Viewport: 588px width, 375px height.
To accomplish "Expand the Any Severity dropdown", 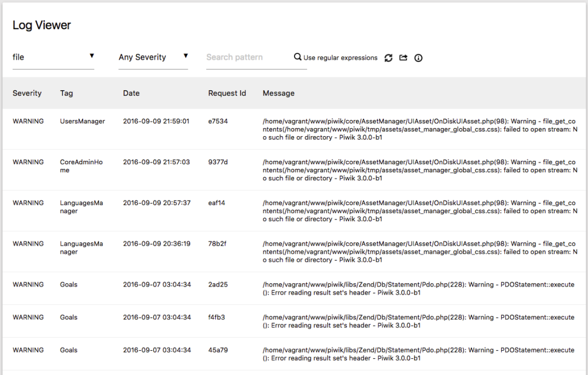I will point(153,57).
